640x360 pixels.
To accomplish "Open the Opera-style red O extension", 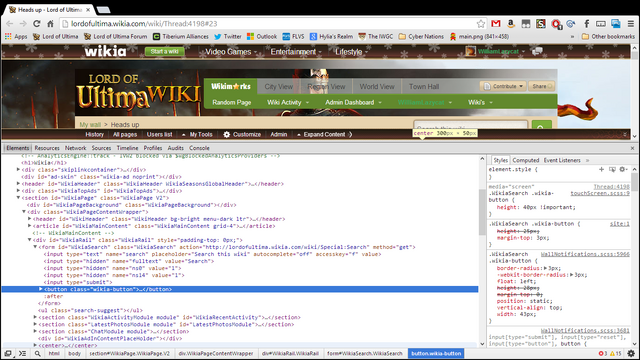I will click(x=556, y=24).
